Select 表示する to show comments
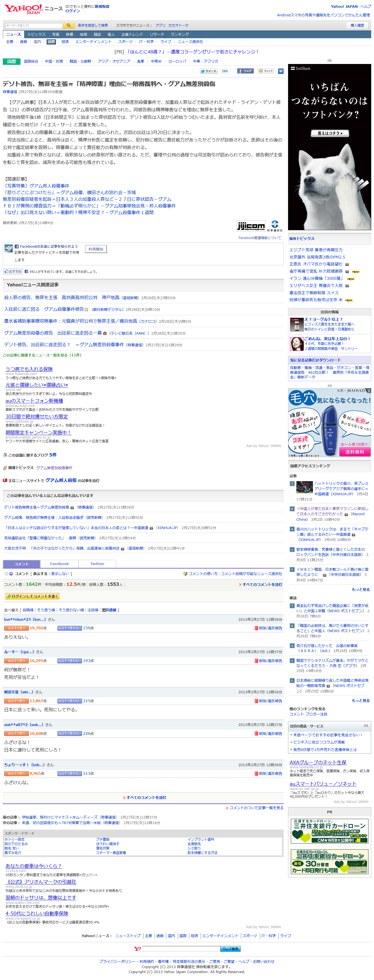 [40, 574]
